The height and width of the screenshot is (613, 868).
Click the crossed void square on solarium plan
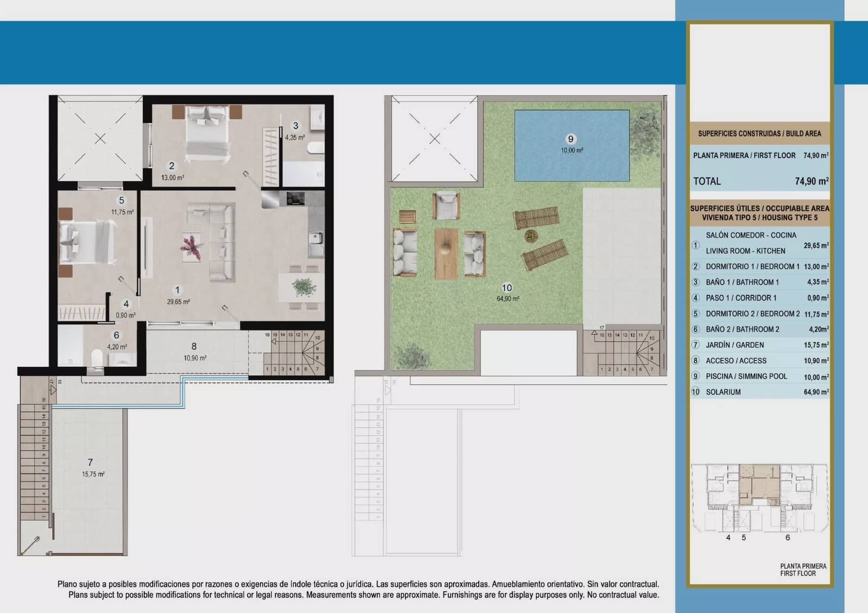tap(435, 139)
